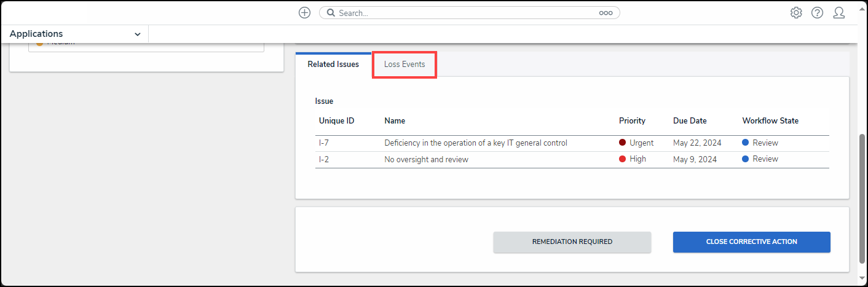Expand the Applications dropdown
868x287 pixels.
pos(137,34)
